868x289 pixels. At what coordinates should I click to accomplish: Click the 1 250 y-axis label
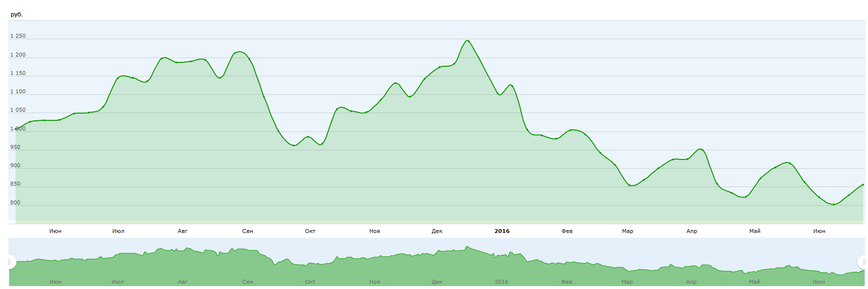point(18,36)
